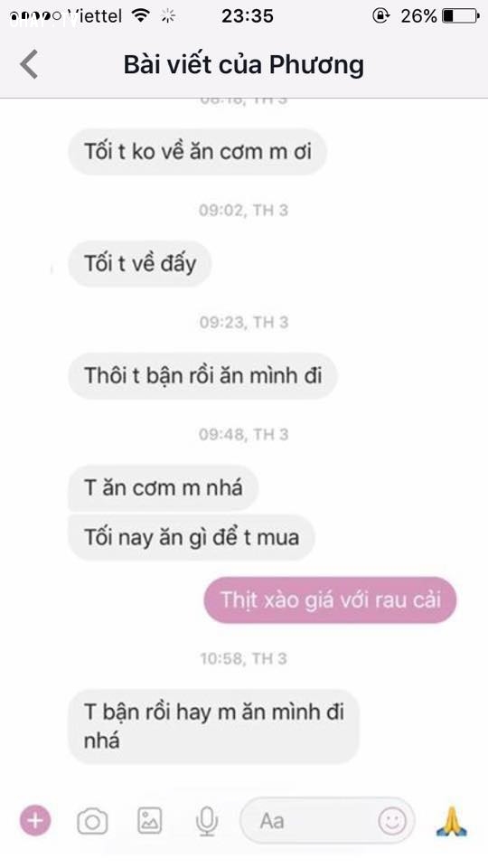Tap the Wi-Fi icon in status bar
The height and width of the screenshot is (868, 488).
pyautogui.click(x=142, y=15)
